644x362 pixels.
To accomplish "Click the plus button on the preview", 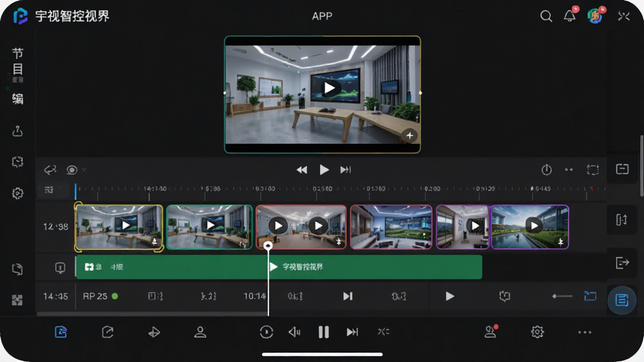I will pos(409,135).
